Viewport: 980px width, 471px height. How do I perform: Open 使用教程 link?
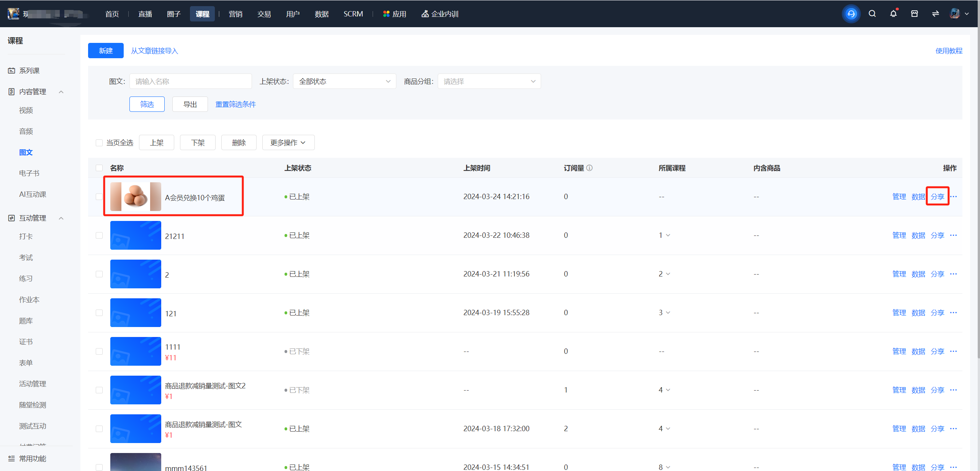[949, 51]
